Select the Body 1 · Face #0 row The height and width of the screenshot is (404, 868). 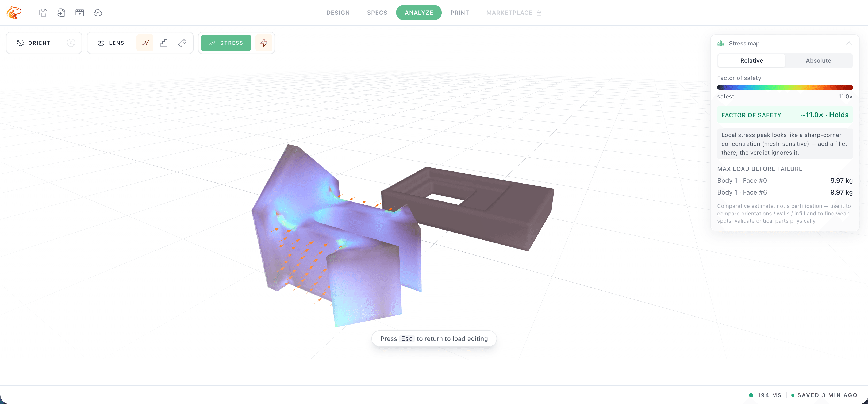785,180
